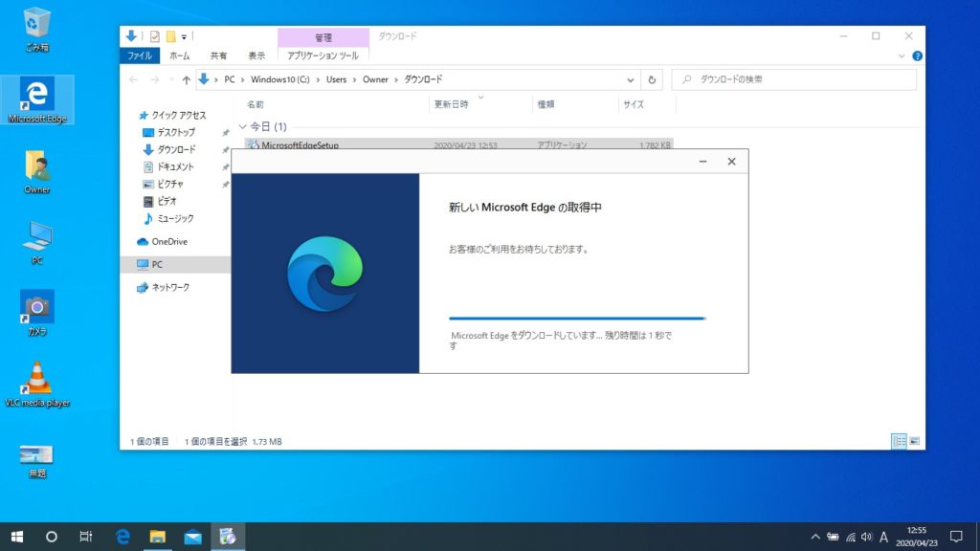
Task: Switch to details view layout button
Action: click(899, 441)
